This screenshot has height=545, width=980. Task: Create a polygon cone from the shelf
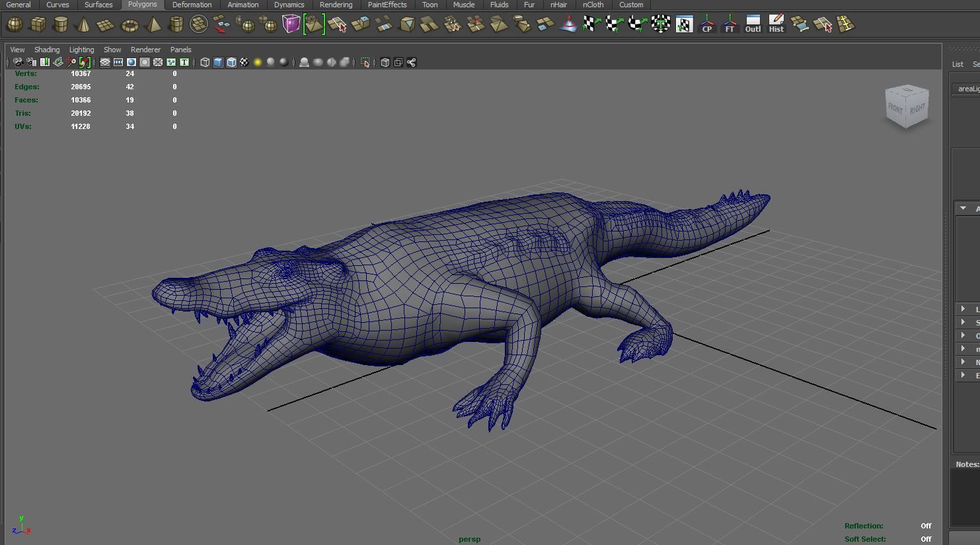click(83, 25)
